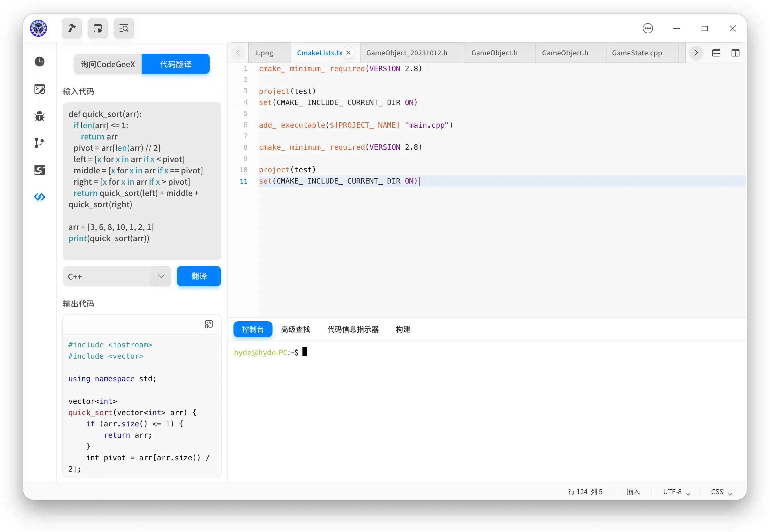Open the recent history clock sidebar icon
The width and height of the screenshot is (770, 532).
coord(39,61)
